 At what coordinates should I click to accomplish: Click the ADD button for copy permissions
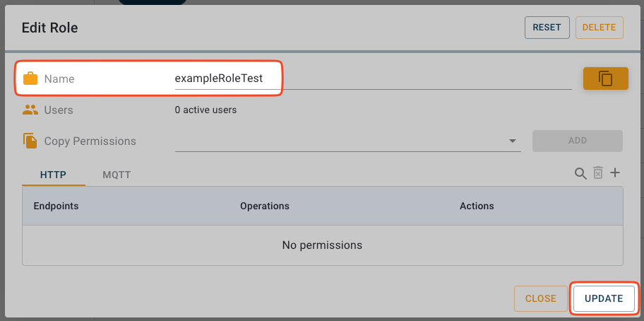point(577,141)
